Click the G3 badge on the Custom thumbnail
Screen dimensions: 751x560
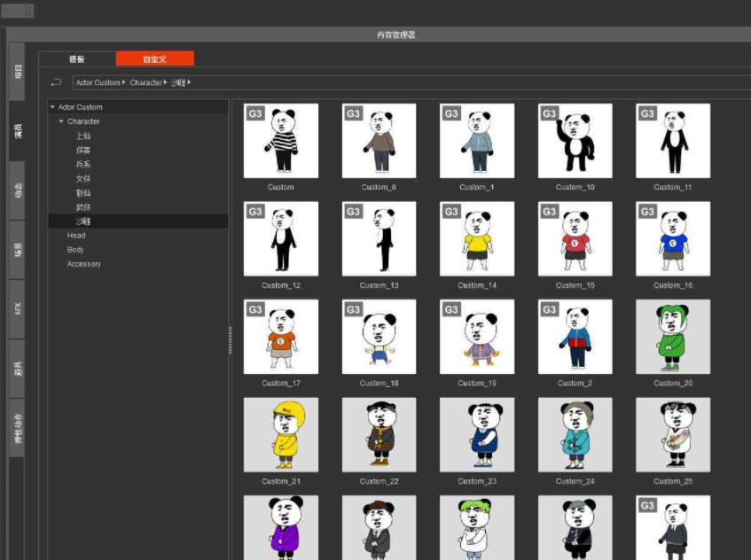[x=255, y=114]
